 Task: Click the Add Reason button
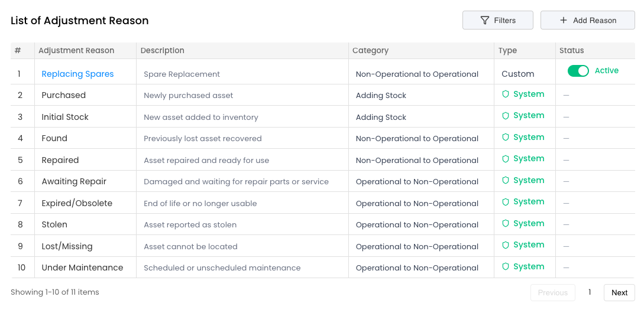[x=587, y=20]
